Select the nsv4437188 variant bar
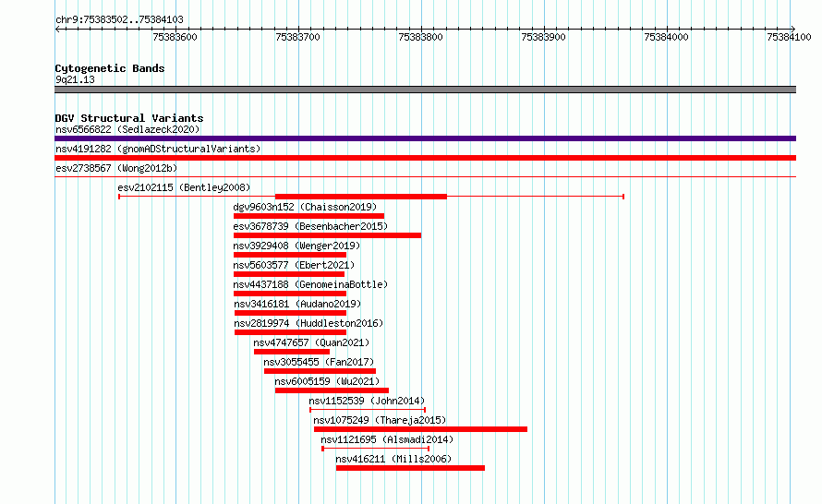 (290, 294)
